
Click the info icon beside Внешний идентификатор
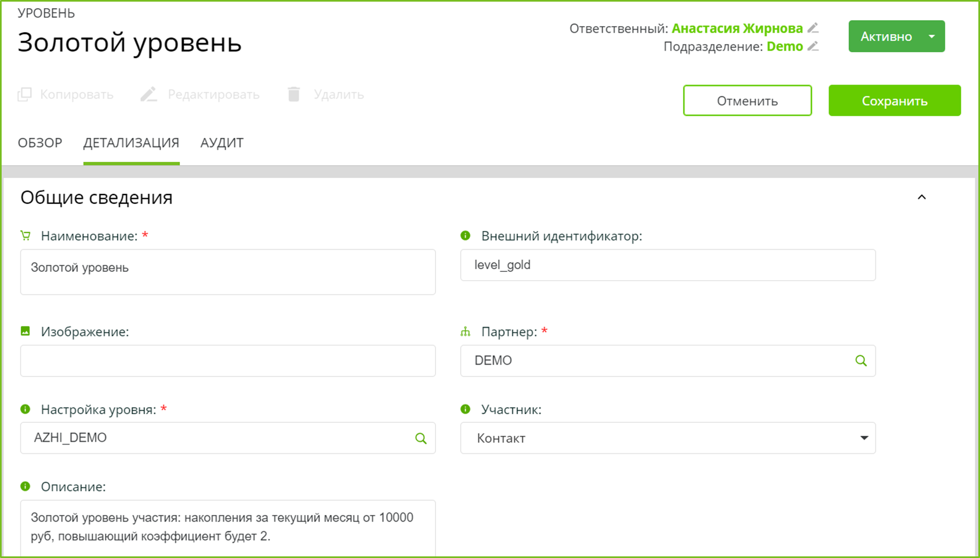point(465,235)
